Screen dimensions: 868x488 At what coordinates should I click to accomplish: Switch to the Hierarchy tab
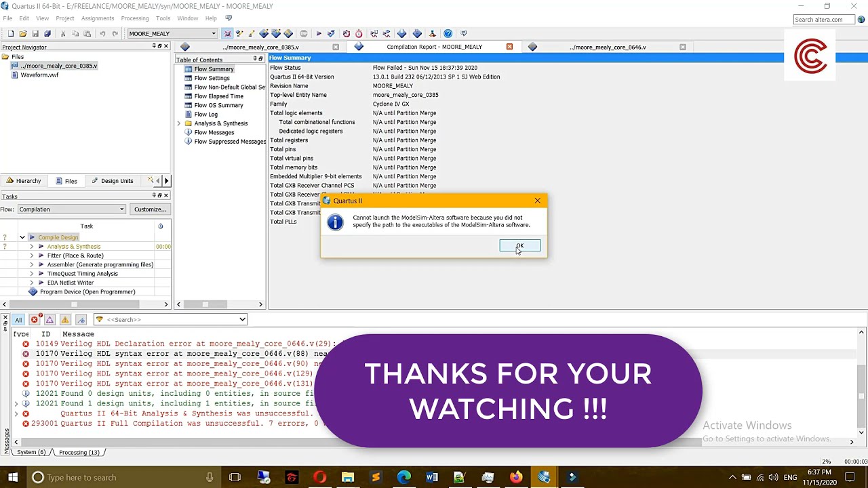[24, 181]
